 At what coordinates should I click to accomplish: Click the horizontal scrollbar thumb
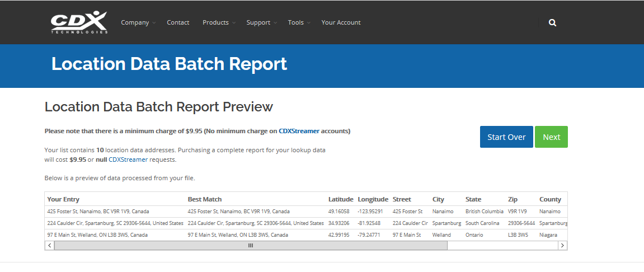pos(251,245)
